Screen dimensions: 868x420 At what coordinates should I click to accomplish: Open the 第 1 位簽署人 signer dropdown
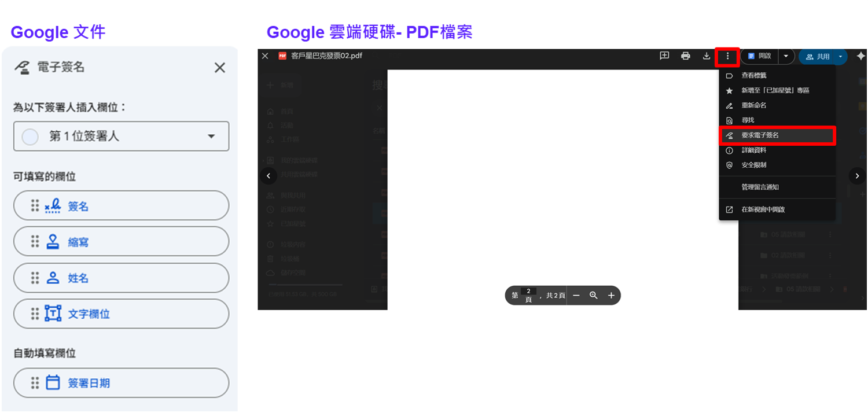pos(122,137)
